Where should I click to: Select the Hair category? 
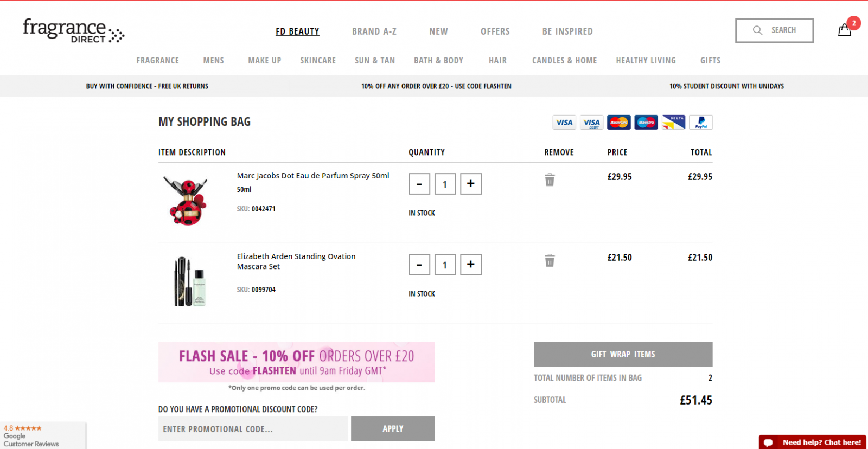497,60
